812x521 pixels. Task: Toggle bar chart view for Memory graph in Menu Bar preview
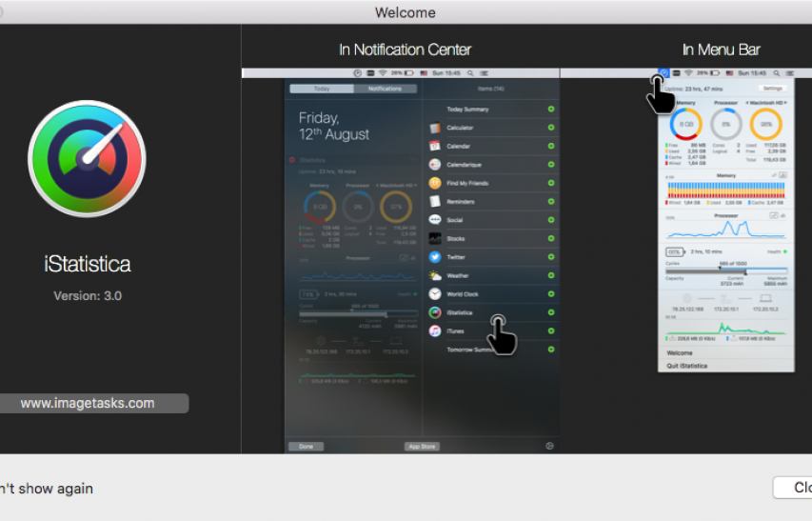(x=783, y=175)
